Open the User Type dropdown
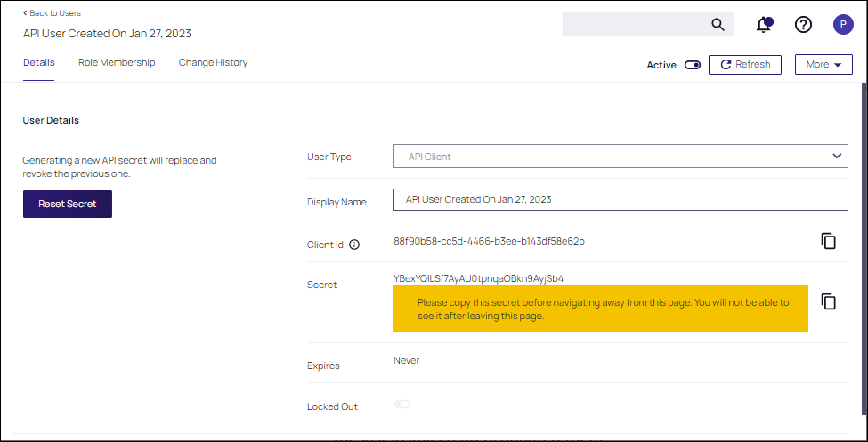Image resolution: width=868 pixels, height=442 pixels. [x=621, y=157]
